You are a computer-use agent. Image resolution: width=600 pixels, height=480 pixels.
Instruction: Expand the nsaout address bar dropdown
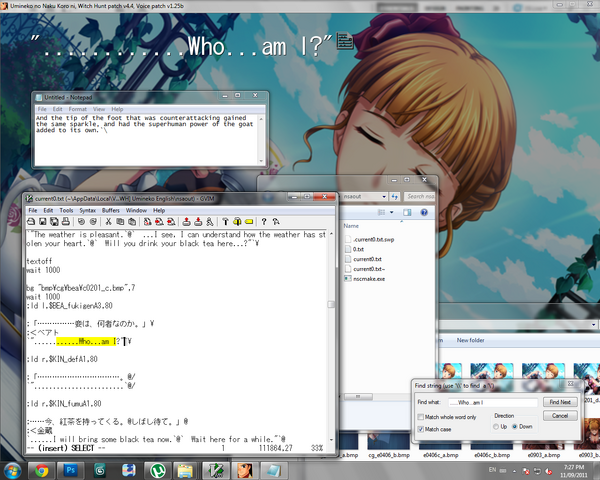384,196
